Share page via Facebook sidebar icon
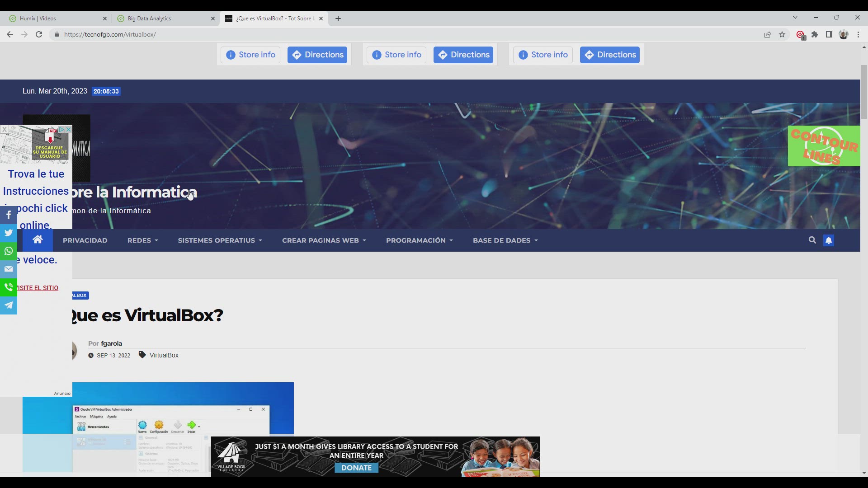Screen dimensions: 868x488 click(9, 215)
